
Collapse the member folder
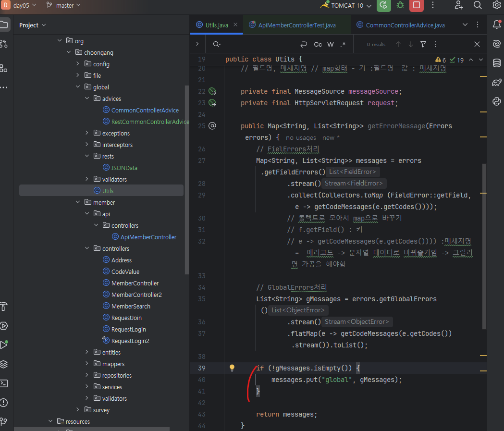tap(78, 202)
